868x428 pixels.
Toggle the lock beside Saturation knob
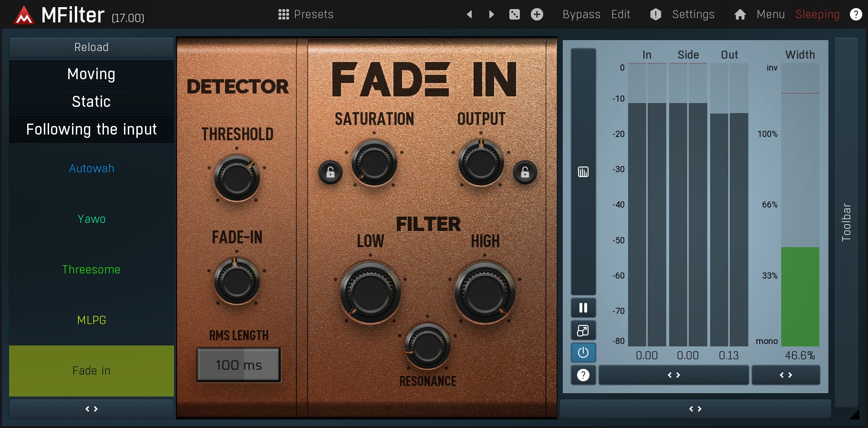click(x=331, y=172)
